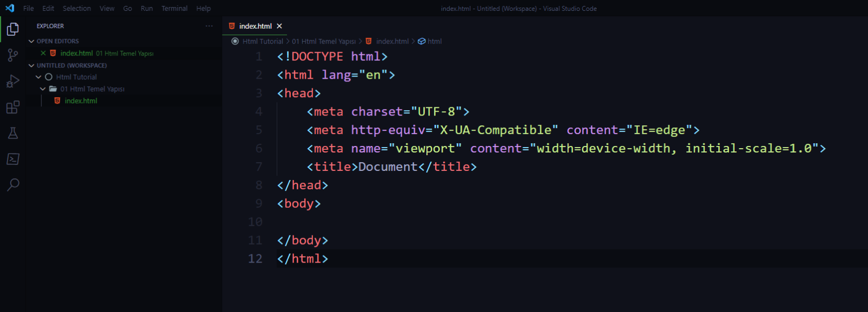Open the Explorer view in activity bar

point(12,29)
